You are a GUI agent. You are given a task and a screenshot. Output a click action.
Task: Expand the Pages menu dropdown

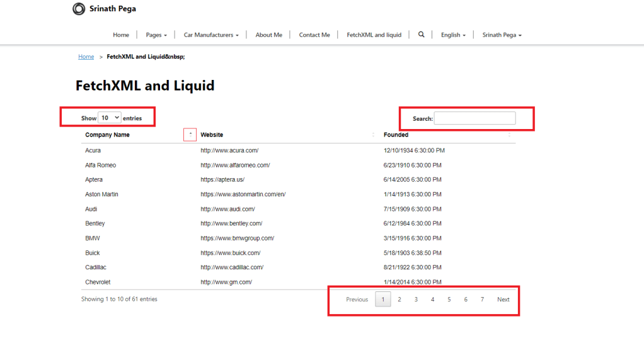click(156, 35)
